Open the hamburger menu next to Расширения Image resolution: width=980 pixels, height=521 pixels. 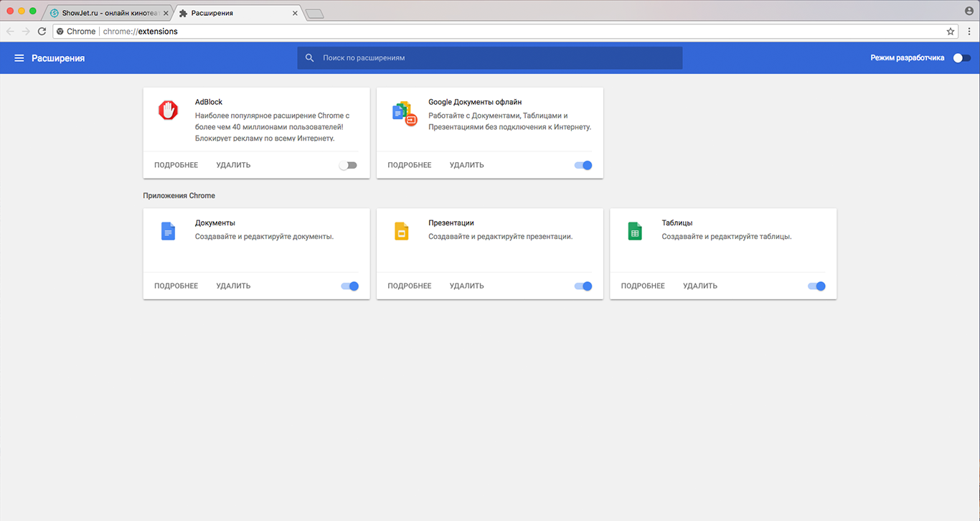pyautogui.click(x=19, y=58)
